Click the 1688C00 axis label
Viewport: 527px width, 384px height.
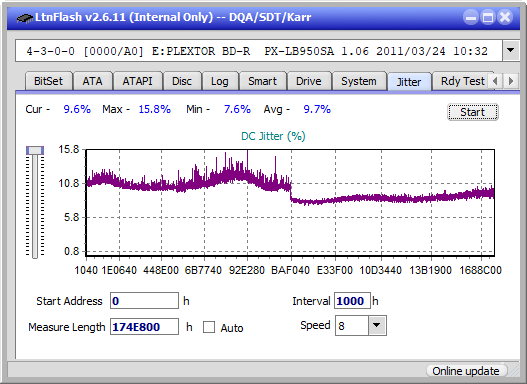click(480, 270)
